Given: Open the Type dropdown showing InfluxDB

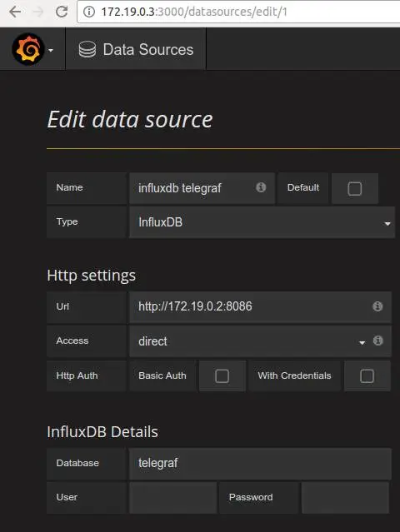Looking at the screenshot, I should [x=262, y=222].
